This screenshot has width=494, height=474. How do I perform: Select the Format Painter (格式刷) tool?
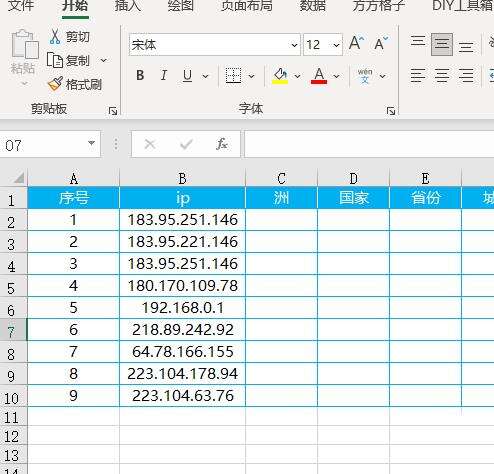pos(75,84)
